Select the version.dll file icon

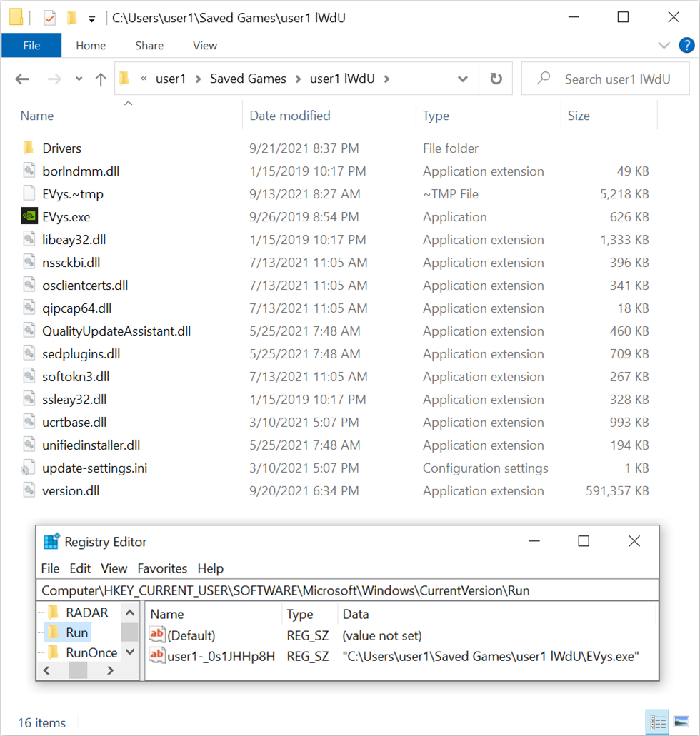click(29, 490)
